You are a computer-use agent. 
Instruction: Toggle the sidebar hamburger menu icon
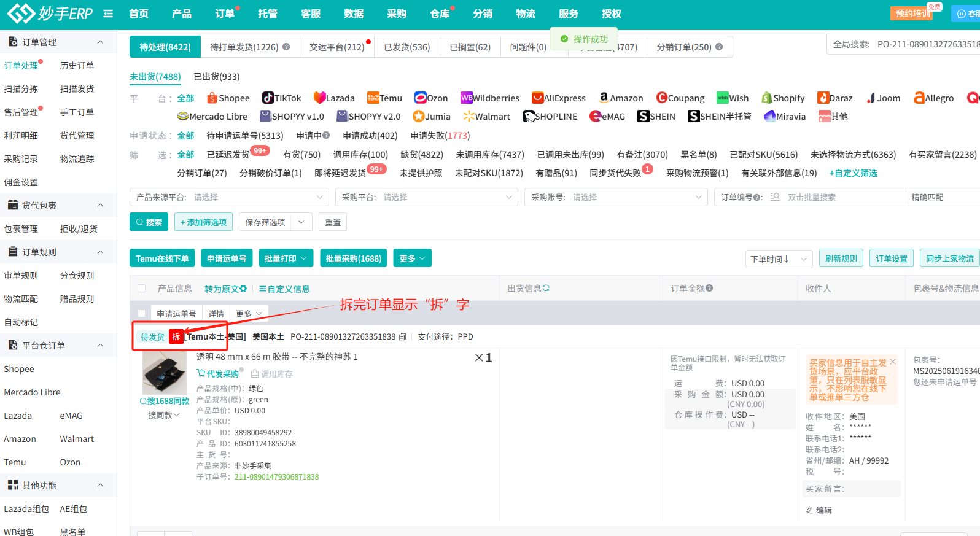108,14
